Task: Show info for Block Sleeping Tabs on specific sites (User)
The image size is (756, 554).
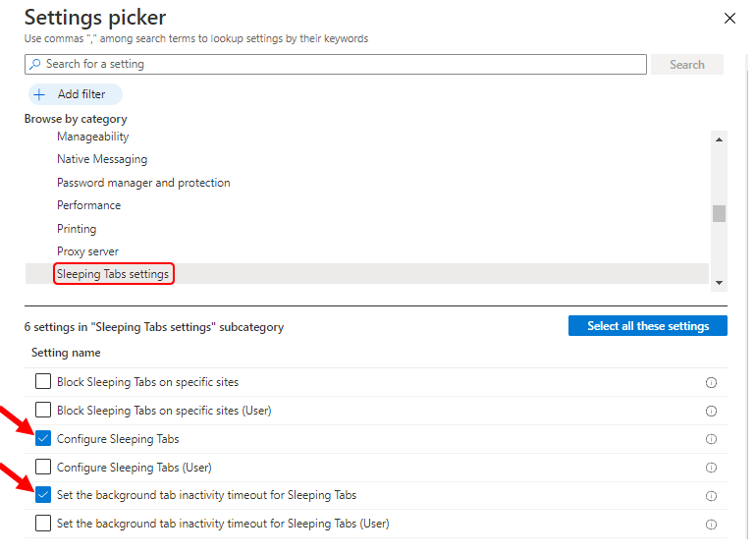Action: [x=711, y=411]
